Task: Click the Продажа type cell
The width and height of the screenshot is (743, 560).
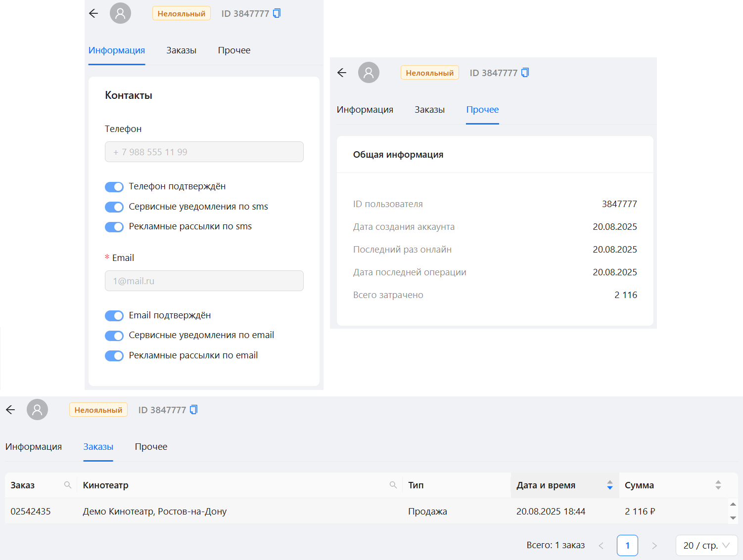Action: point(427,512)
